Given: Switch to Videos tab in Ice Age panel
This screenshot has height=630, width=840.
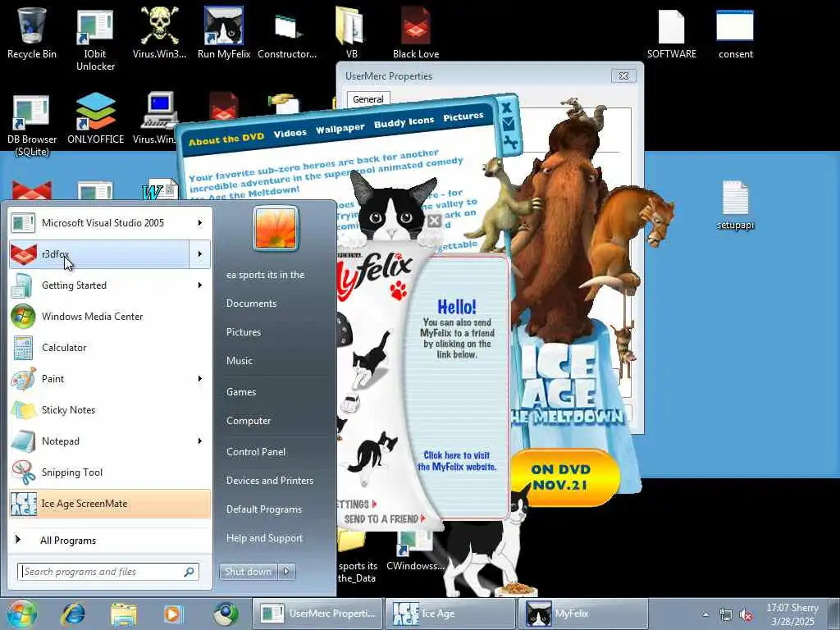Looking at the screenshot, I should coord(290,132).
